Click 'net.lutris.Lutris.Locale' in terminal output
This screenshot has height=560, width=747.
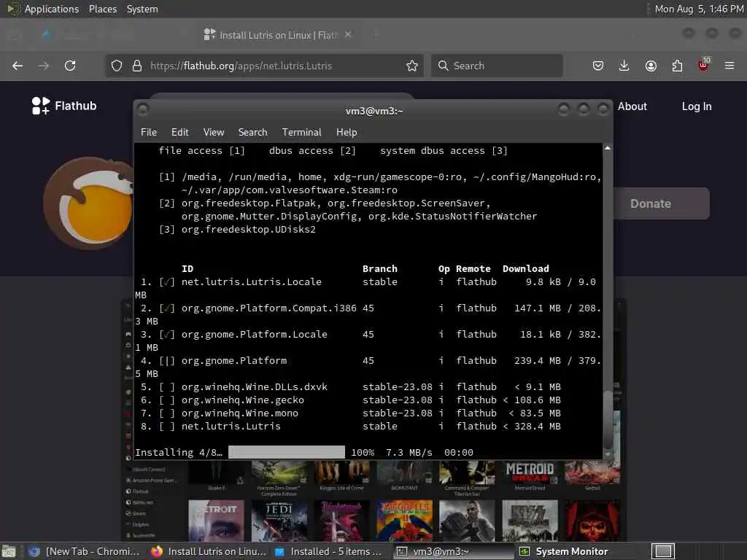click(x=252, y=282)
